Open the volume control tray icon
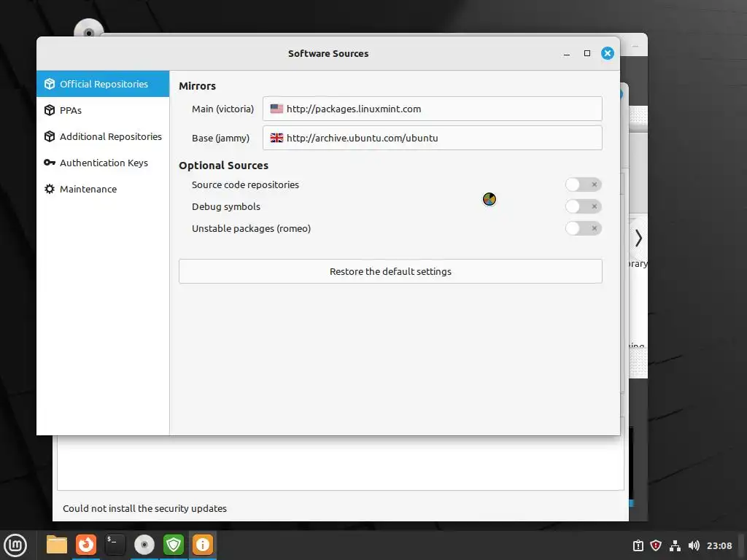 tap(694, 545)
